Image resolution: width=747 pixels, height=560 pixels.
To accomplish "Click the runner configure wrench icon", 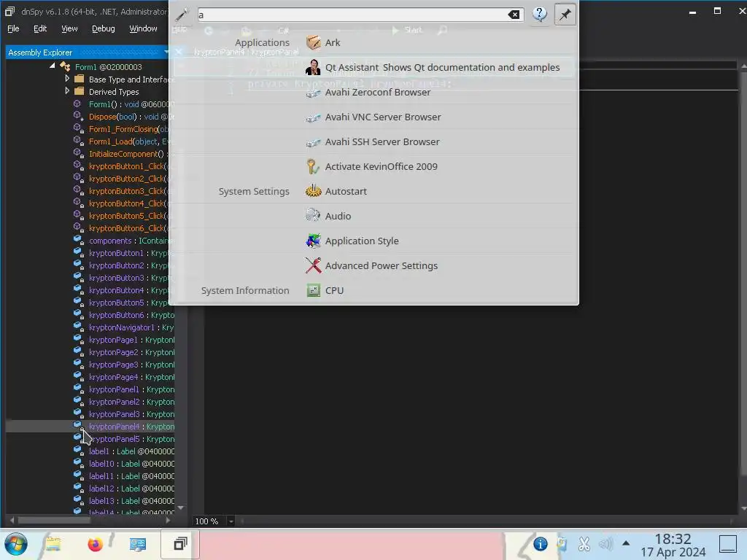I will tap(182, 15).
